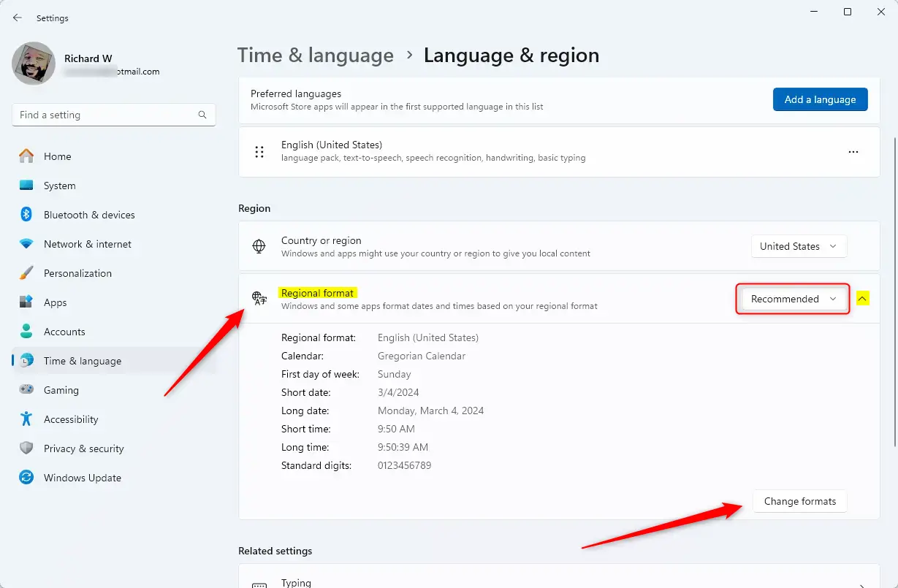898x588 pixels.
Task: Click the Home icon in sidebar
Action: (x=26, y=156)
